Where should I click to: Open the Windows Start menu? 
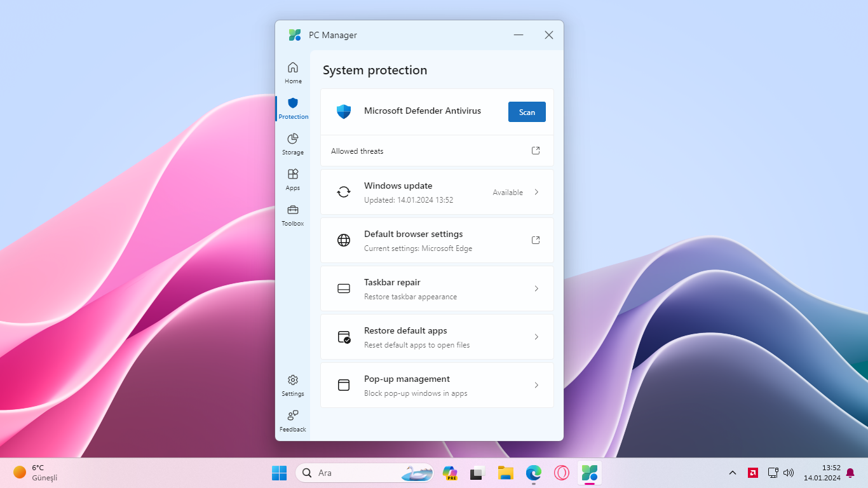(279, 473)
